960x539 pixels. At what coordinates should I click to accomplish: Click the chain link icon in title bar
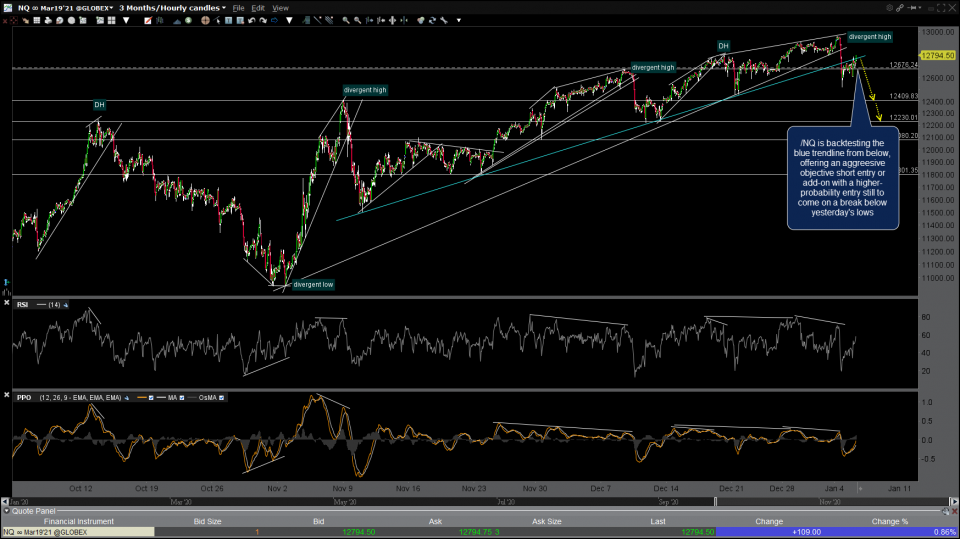(900, 7)
